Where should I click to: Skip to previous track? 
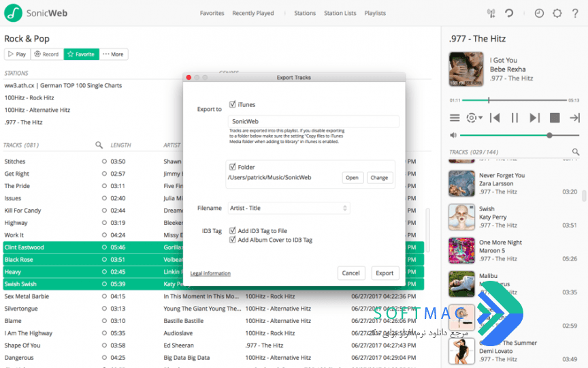click(495, 118)
